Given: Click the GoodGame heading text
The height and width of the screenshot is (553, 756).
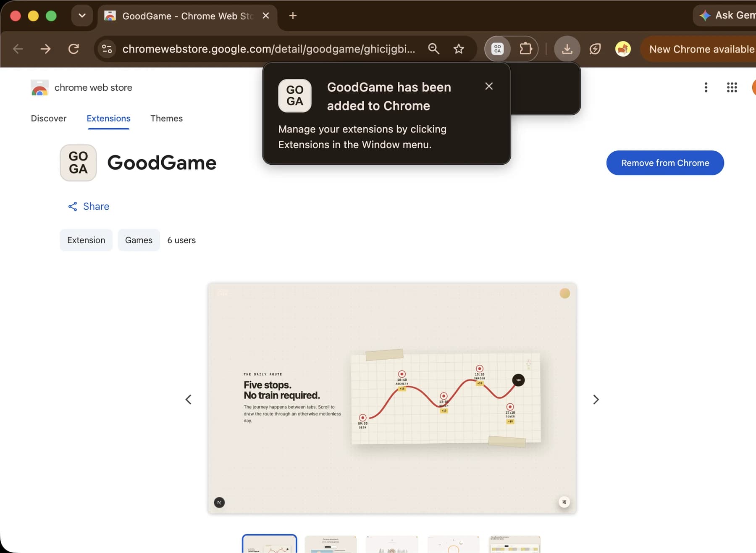Looking at the screenshot, I should [x=162, y=163].
